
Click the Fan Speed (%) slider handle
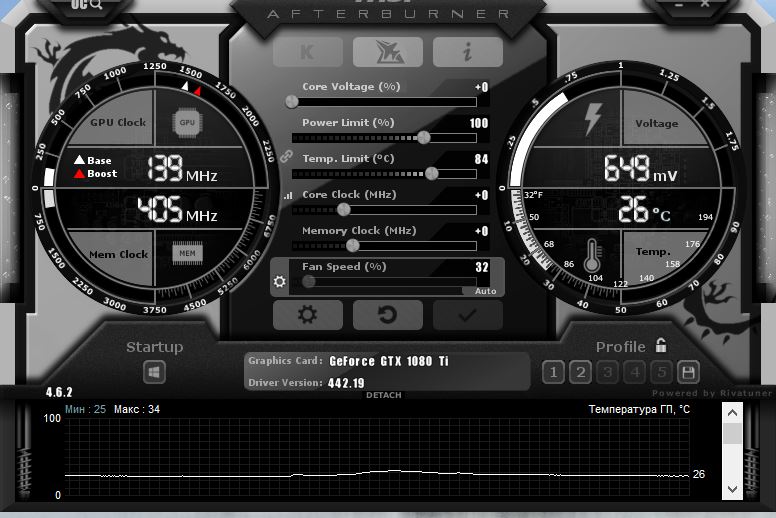tap(308, 282)
